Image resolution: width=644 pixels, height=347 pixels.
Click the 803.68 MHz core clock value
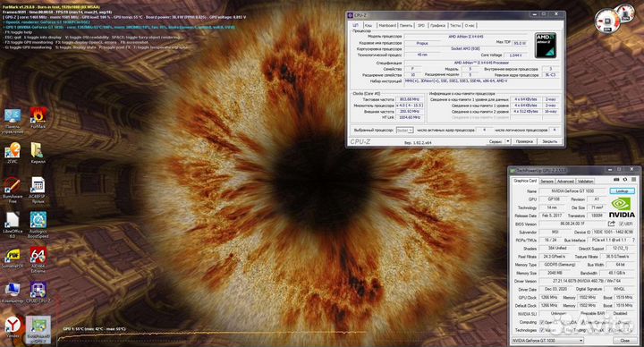[x=409, y=99]
